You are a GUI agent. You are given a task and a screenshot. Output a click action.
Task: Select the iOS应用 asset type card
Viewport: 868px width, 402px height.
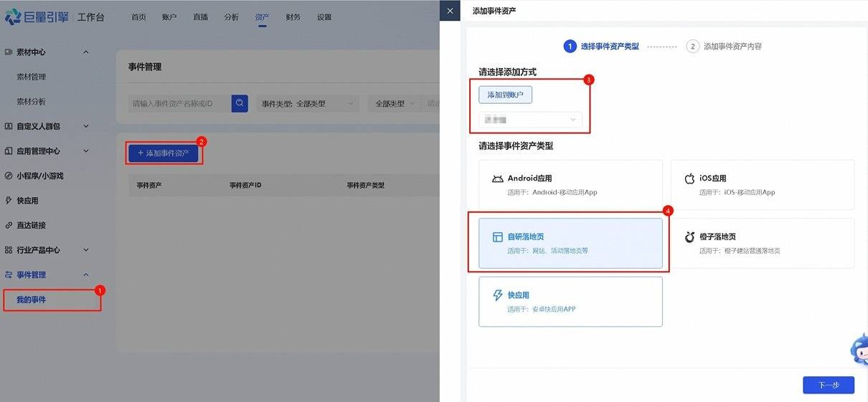[763, 185]
